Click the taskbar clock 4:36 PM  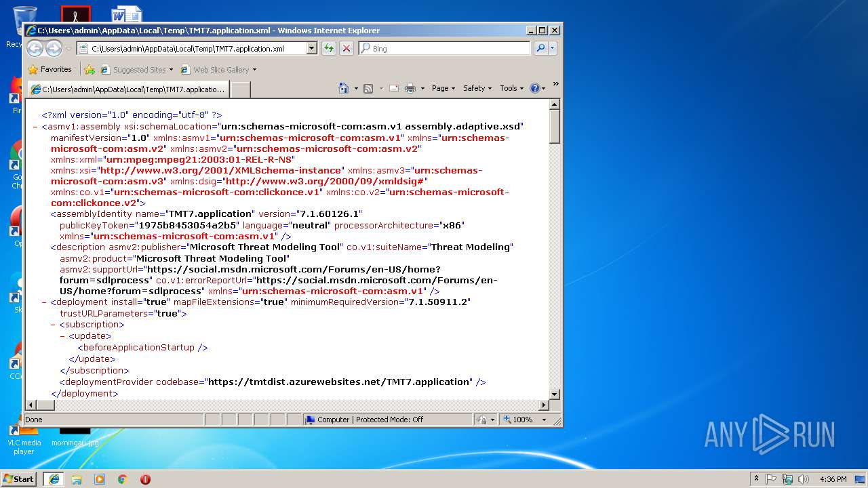pyautogui.click(x=833, y=479)
